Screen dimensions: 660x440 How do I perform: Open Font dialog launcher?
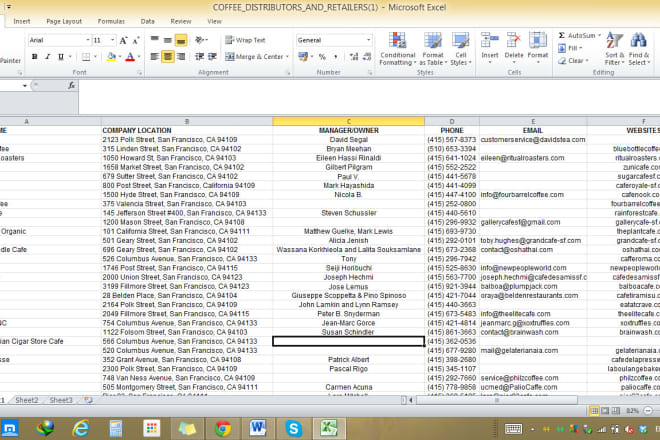[139, 73]
